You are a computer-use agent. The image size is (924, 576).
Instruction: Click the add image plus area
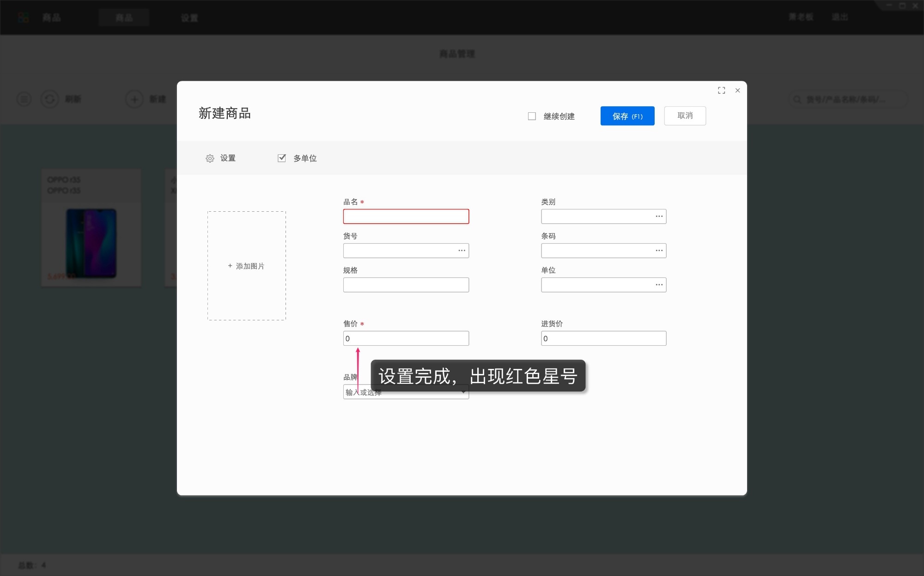246,266
